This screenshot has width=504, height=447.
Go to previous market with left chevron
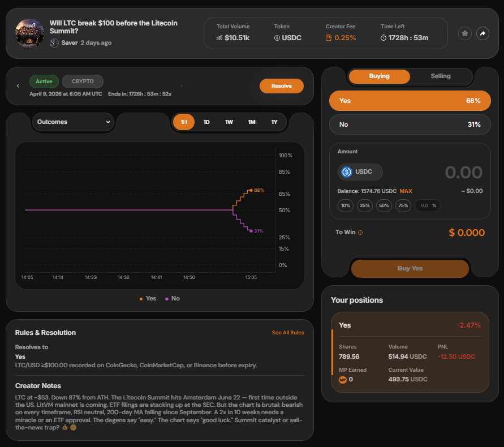coord(18,86)
